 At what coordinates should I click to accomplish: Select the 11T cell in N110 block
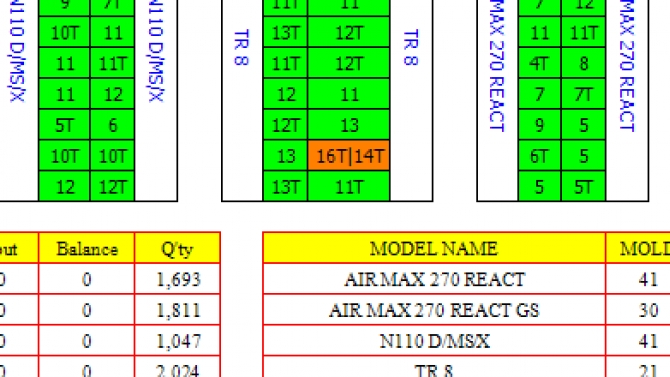[112, 63]
